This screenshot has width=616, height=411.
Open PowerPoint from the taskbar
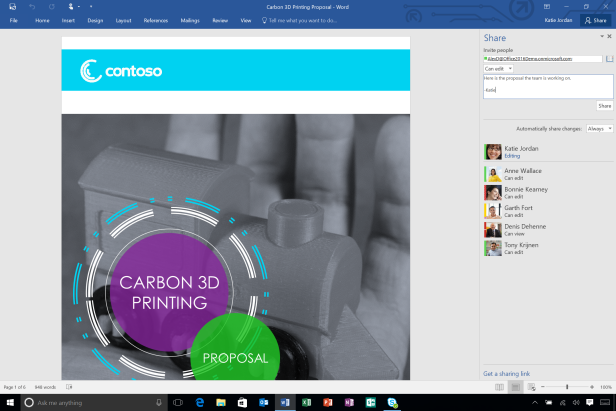328,403
